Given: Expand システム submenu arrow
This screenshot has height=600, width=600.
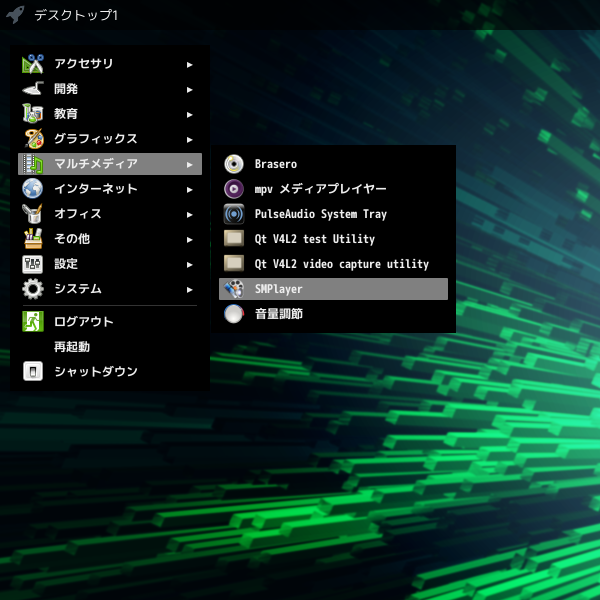Looking at the screenshot, I should point(189,290).
